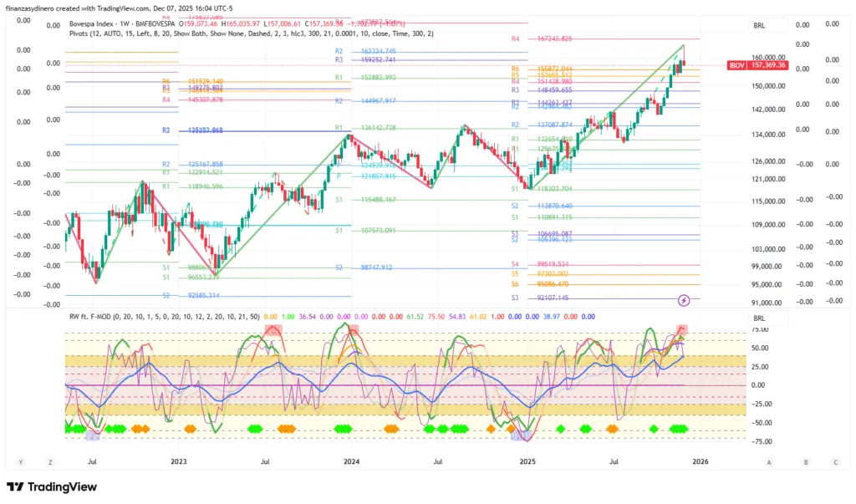Viewport: 856px width, 504px height.
Task: Click the S3 92107.145 support level label
Action: point(542,298)
